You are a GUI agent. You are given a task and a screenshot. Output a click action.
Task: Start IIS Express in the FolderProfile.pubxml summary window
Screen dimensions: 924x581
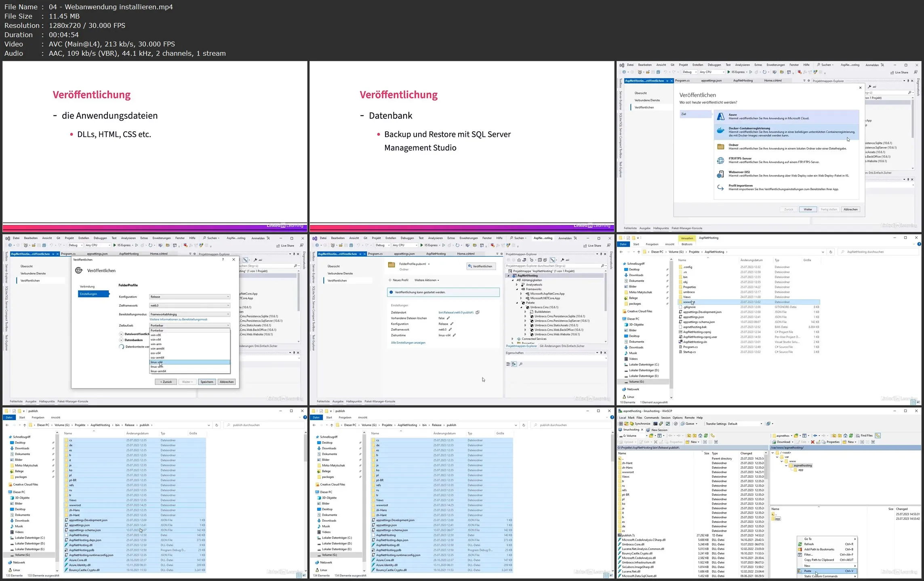click(x=429, y=245)
